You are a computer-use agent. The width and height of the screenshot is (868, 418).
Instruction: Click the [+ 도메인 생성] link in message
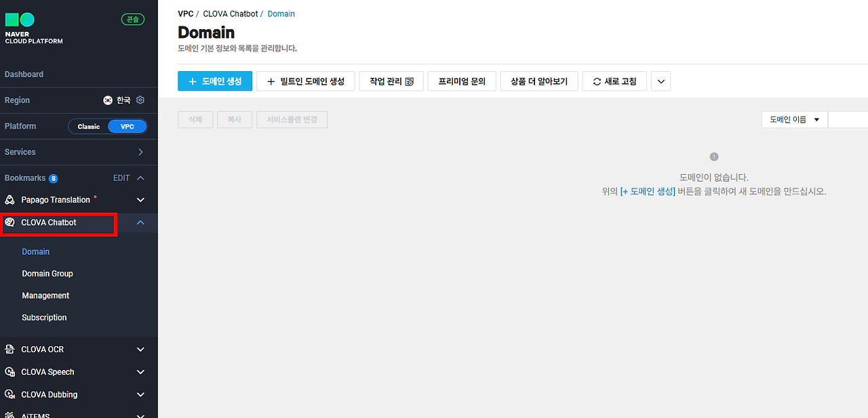(648, 192)
